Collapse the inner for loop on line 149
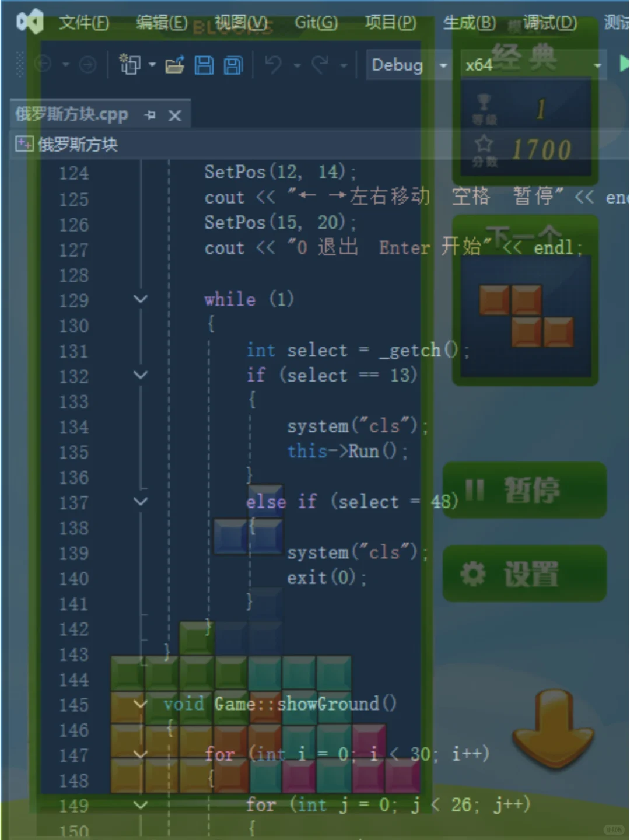The image size is (630, 840). pos(141,805)
